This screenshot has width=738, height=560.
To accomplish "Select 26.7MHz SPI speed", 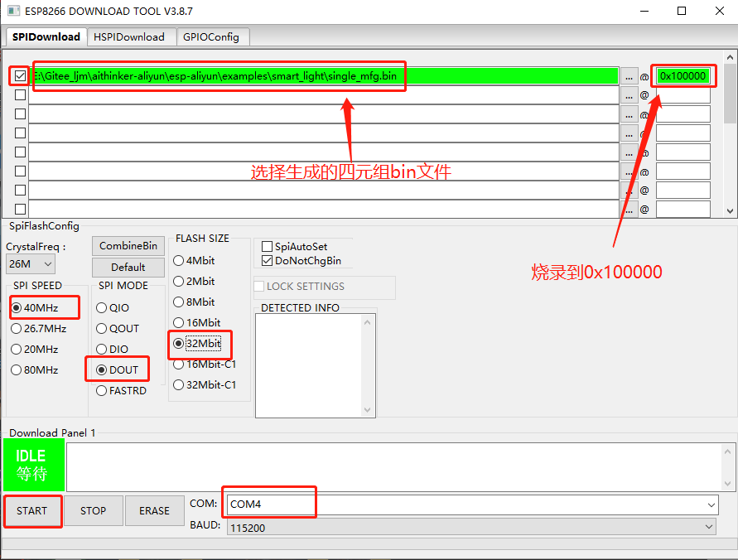I will coord(39,329).
